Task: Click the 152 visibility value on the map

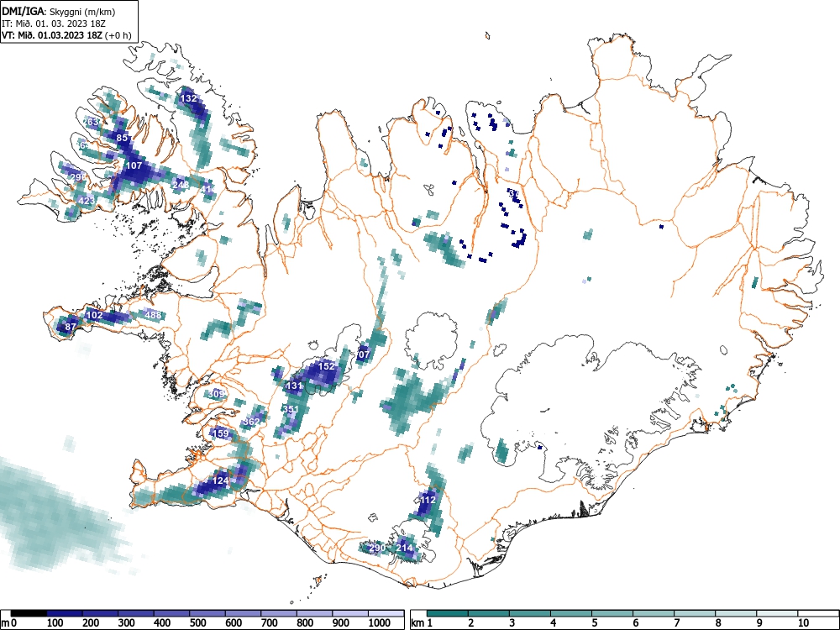Action: [326, 366]
